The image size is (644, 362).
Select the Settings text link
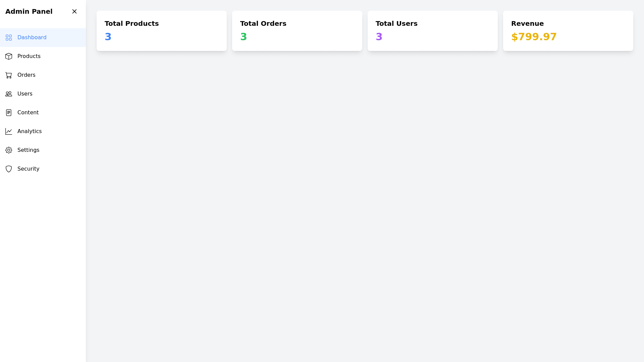(x=28, y=150)
